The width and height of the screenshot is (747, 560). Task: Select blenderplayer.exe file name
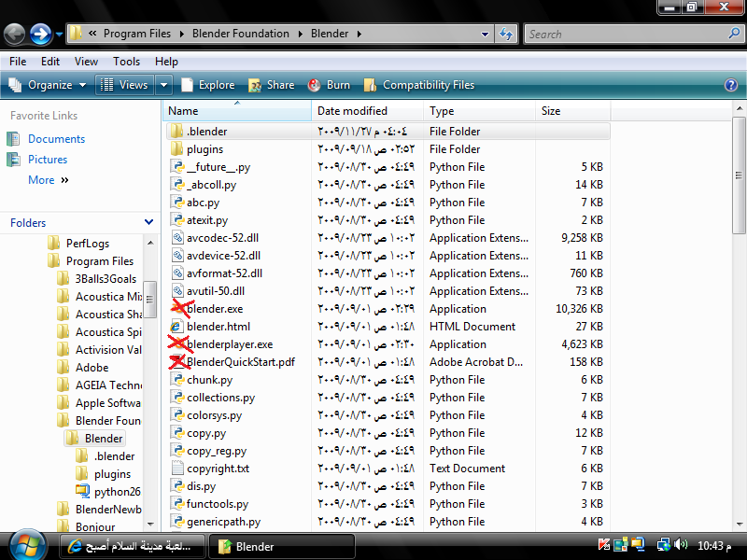click(230, 344)
